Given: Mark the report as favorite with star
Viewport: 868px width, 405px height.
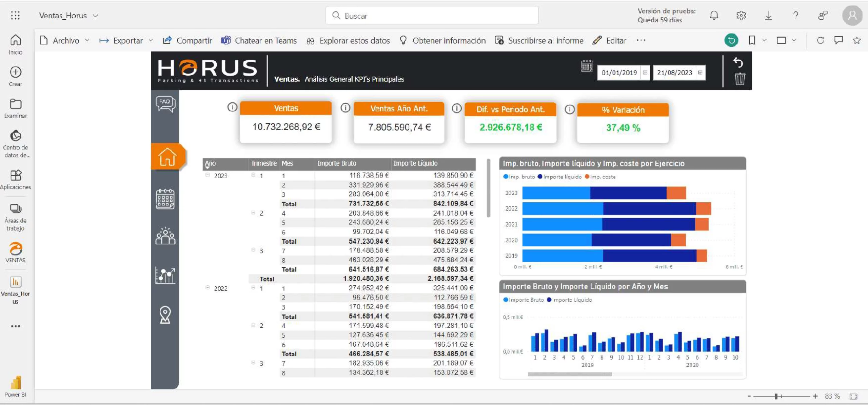Looking at the screenshot, I should (x=857, y=40).
